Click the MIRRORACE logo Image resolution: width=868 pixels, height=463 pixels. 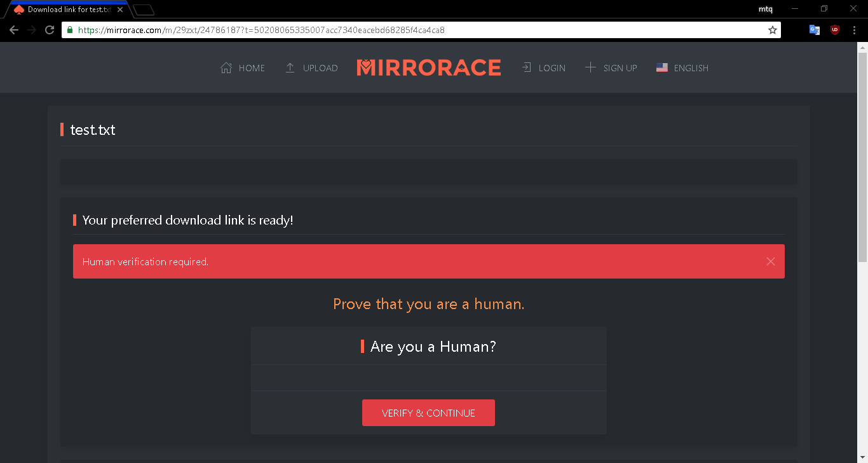point(429,67)
